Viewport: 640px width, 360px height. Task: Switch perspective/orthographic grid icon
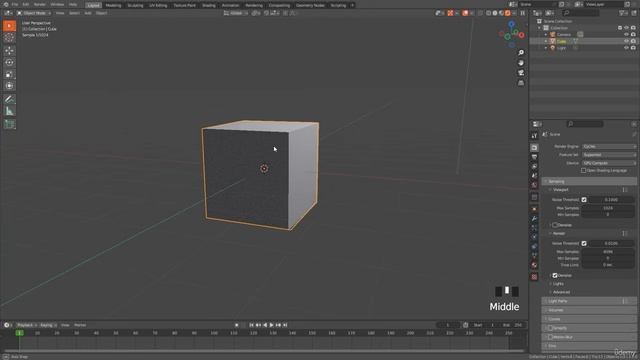tap(521, 83)
